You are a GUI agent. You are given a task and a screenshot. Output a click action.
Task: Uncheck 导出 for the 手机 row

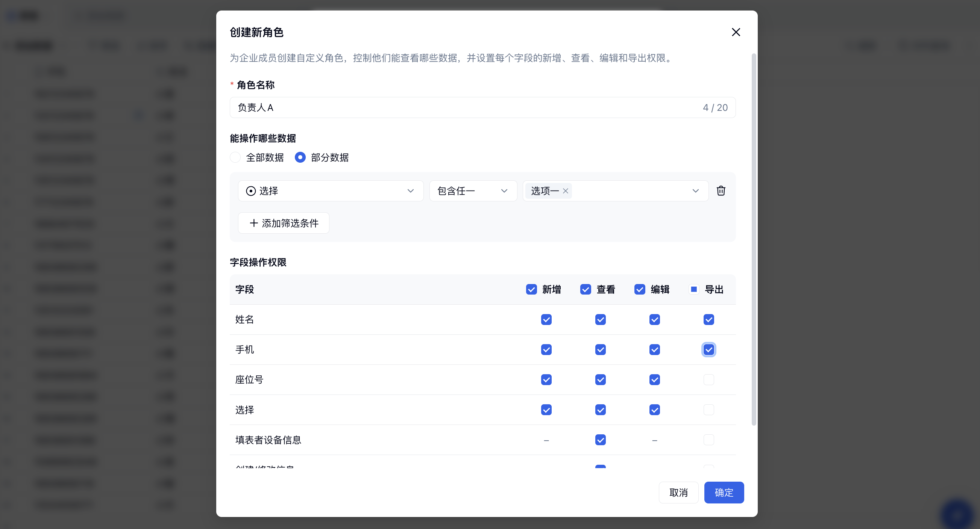[x=709, y=350]
